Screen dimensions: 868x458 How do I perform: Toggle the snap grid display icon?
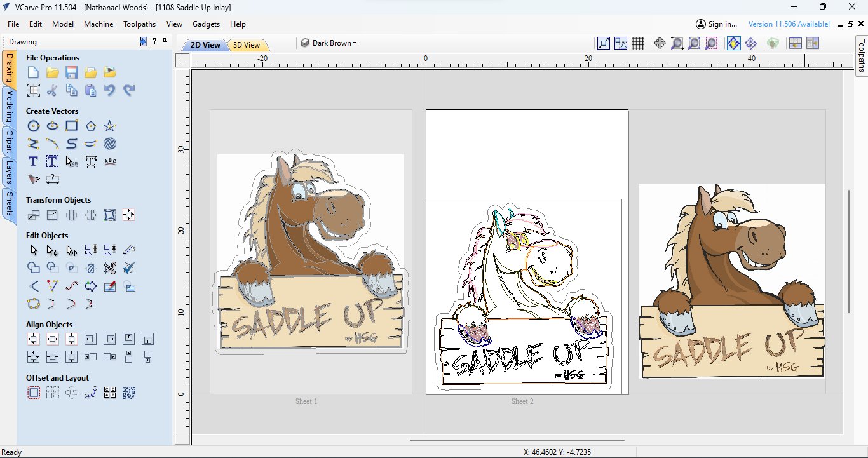coord(638,43)
